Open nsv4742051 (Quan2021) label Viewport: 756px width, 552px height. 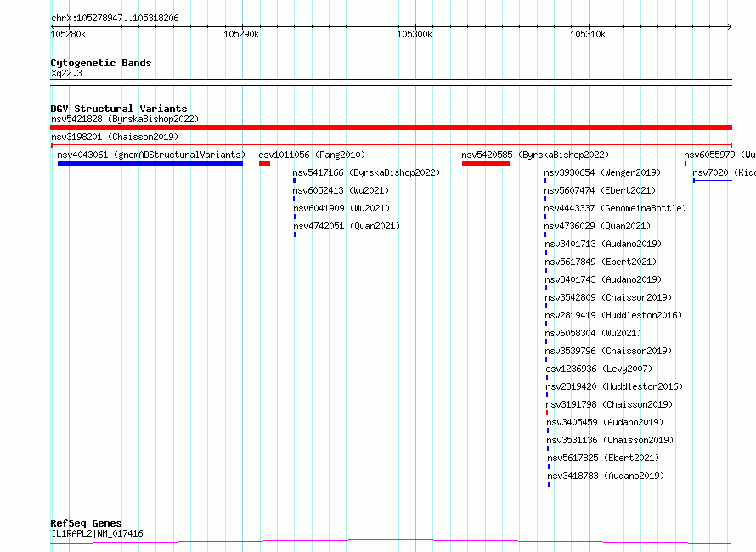click(x=347, y=226)
